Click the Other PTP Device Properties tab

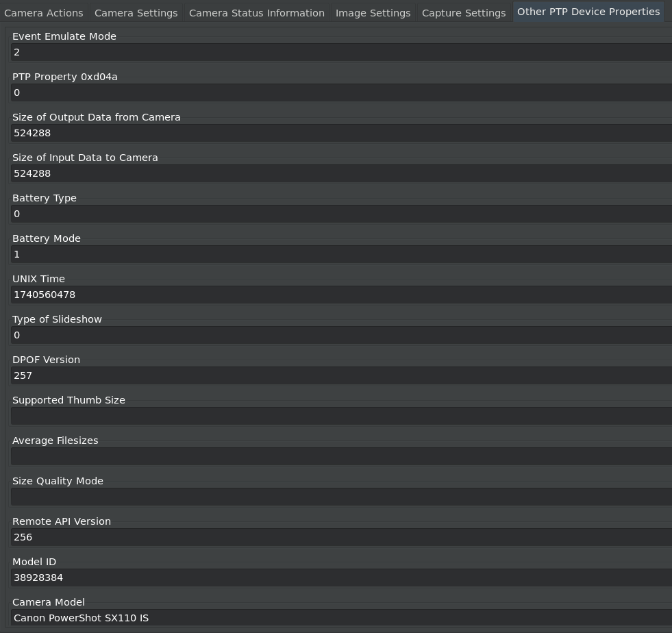point(588,12)
